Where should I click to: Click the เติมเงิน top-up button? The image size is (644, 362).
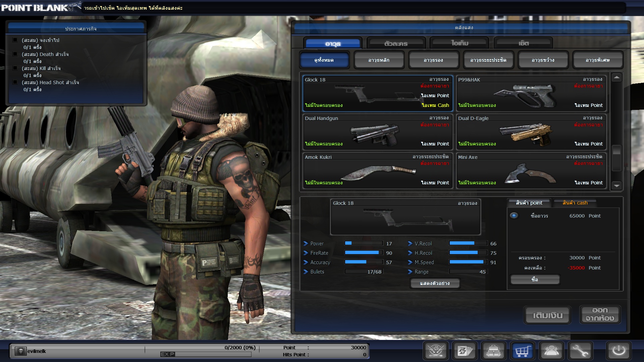point(547,315)
